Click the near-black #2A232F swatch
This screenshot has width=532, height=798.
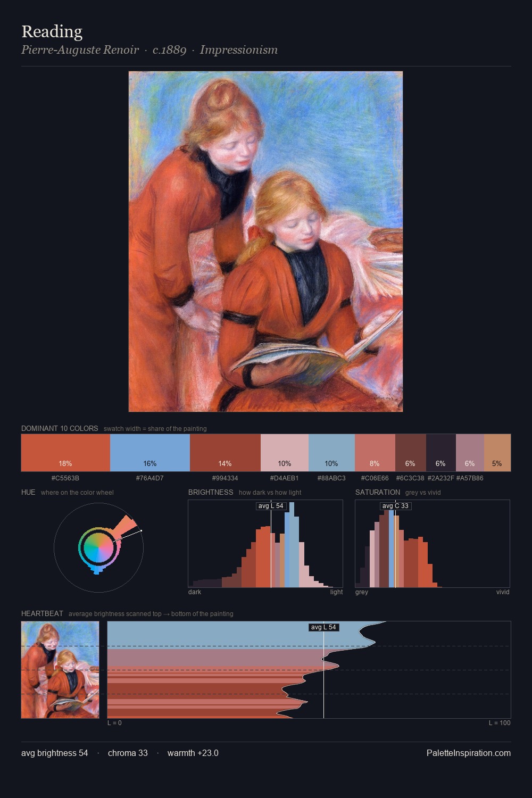coord(441,453)
